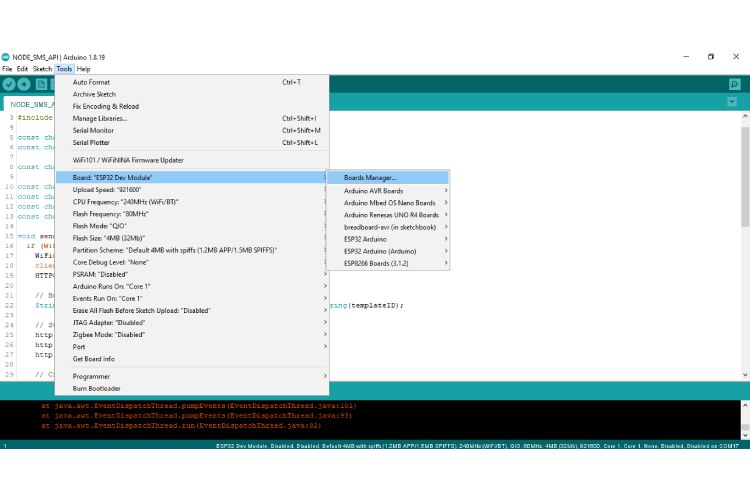Click console line EventDispatchThread.run

[x=181, y=425]
